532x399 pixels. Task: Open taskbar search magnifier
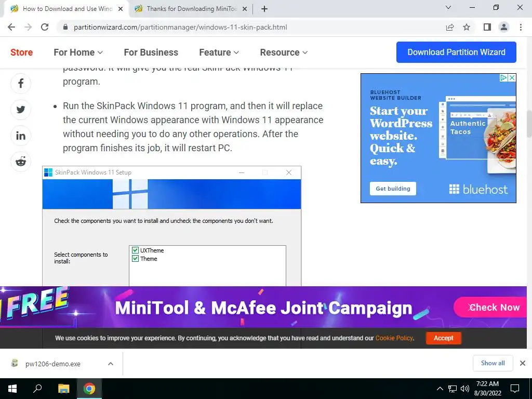coord(37,389)
